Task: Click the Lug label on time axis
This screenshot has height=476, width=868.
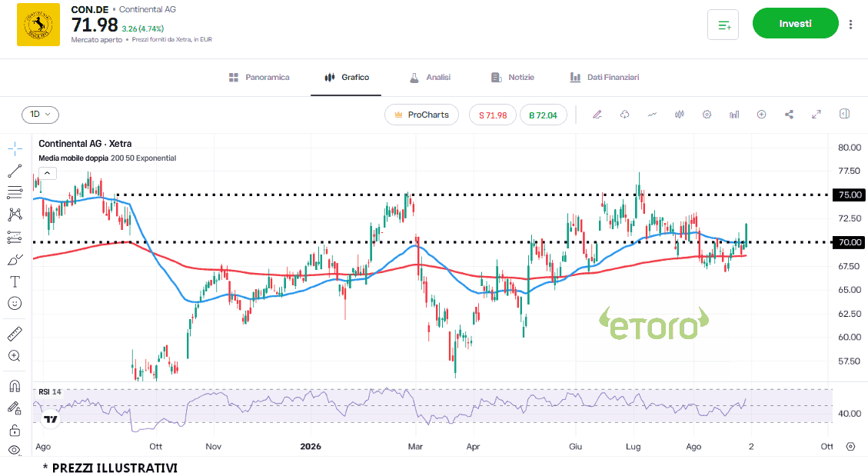Action: 634,447
